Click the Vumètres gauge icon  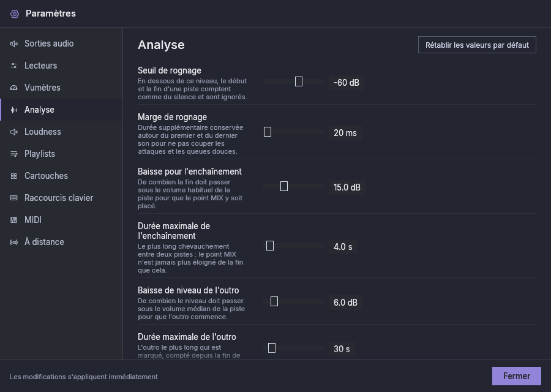(x=13, y=88)
